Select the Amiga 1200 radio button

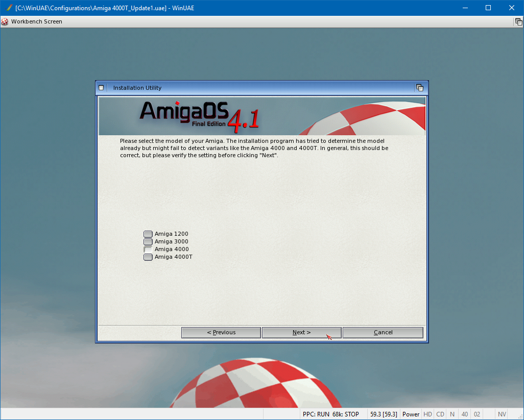[x=148, y=234]
